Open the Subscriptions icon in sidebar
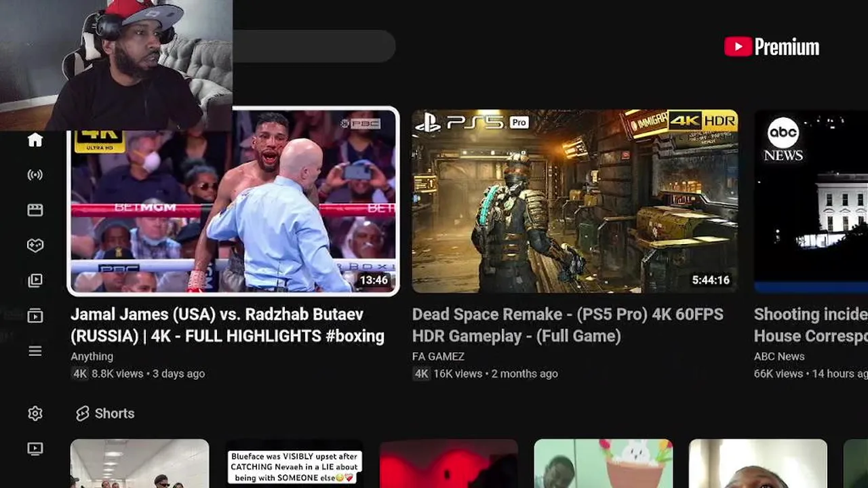868x488 pixels. point(35,316)
